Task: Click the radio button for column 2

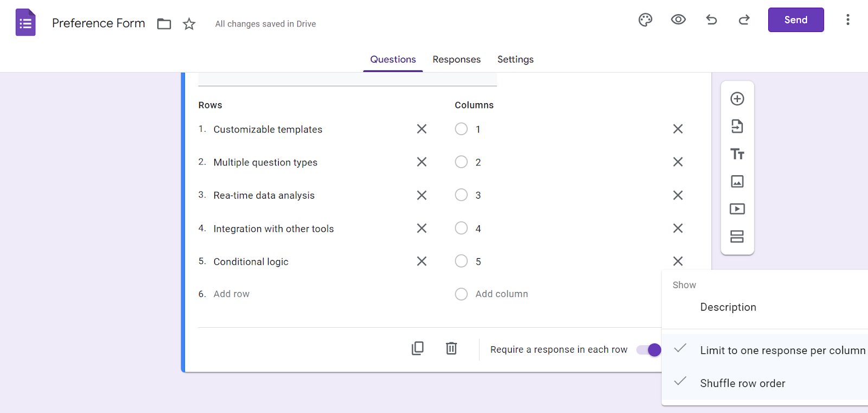Action: 461,162
